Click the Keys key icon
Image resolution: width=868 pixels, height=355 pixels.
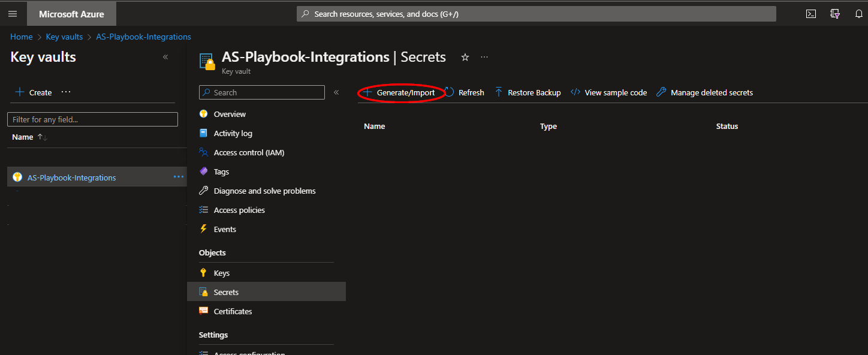pyautogui.click(x=204, y=273)
